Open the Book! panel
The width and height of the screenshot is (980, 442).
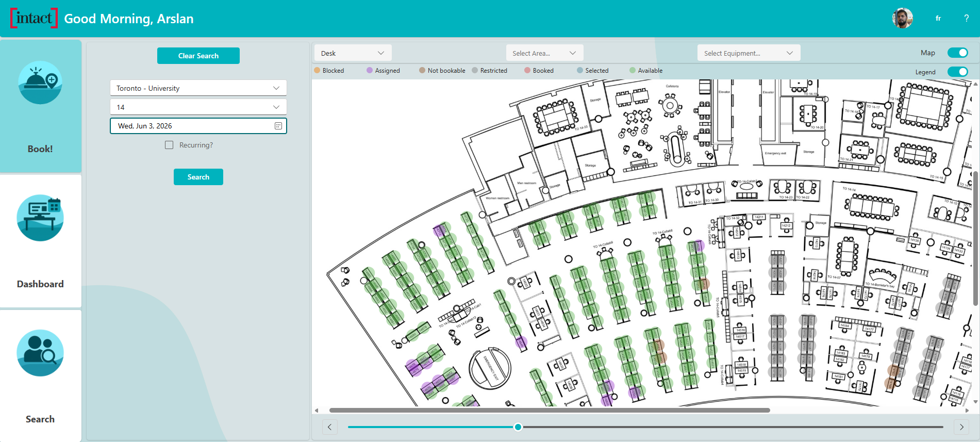coord(41,106)
